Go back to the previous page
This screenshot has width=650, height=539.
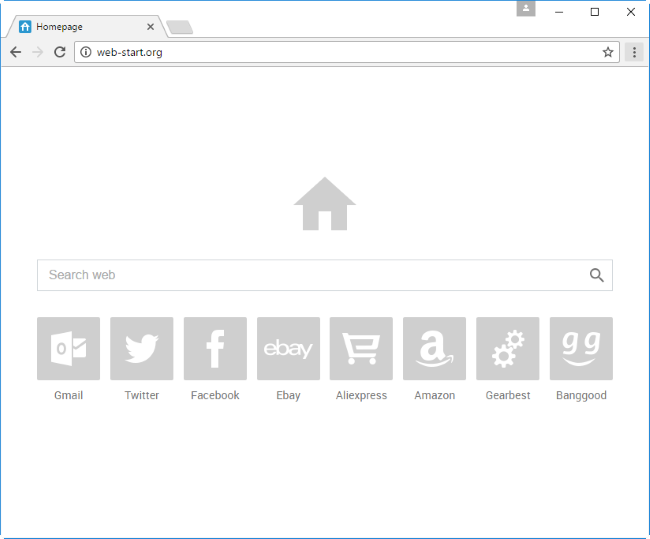(15, 52)
